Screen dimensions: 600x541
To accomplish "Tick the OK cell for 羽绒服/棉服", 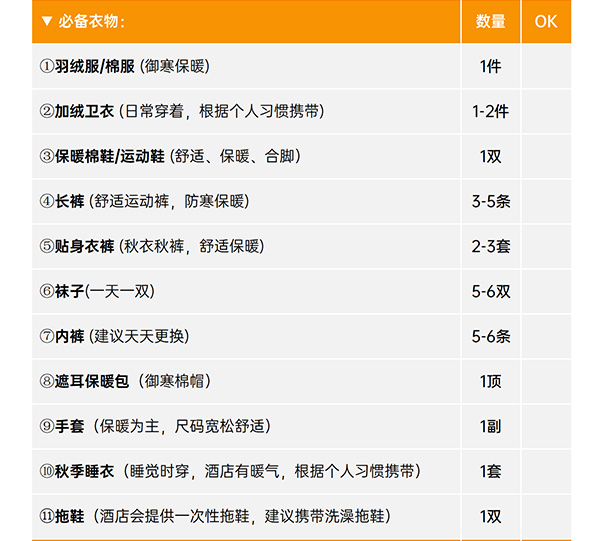I will [x=546, y=67].
